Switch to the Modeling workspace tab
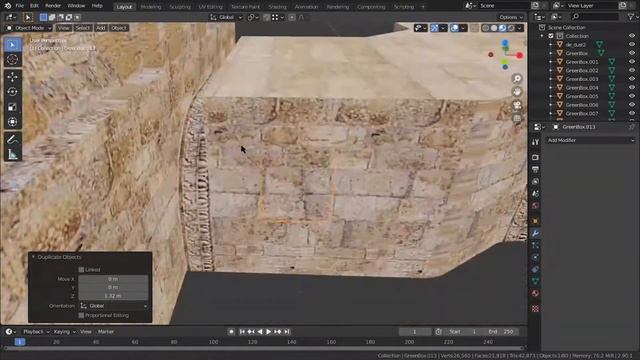The width and height of the screenshot is (640, 360). click(151, 7)
